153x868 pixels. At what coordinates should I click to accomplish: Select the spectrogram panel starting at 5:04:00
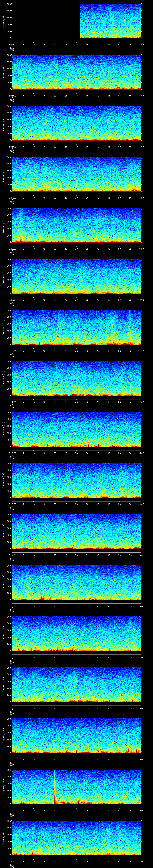pyautogui.click(x=77, y=21)
